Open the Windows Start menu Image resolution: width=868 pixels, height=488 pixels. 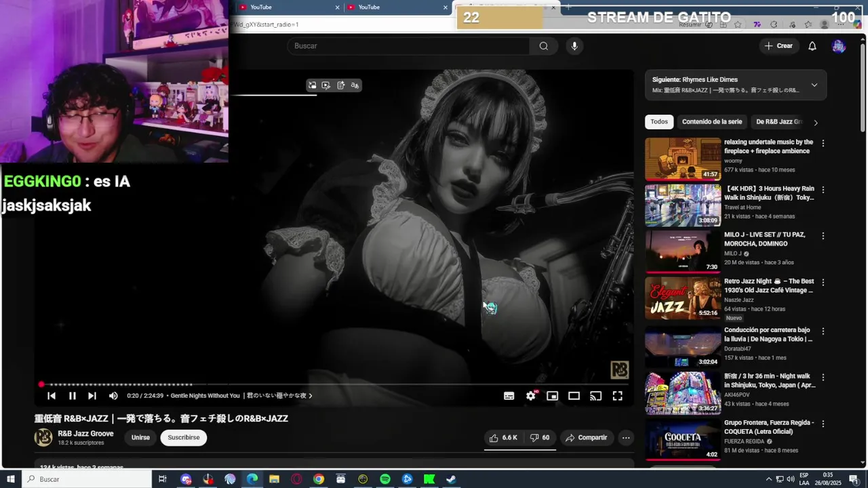pyautogui.click(x=11, y=479)
